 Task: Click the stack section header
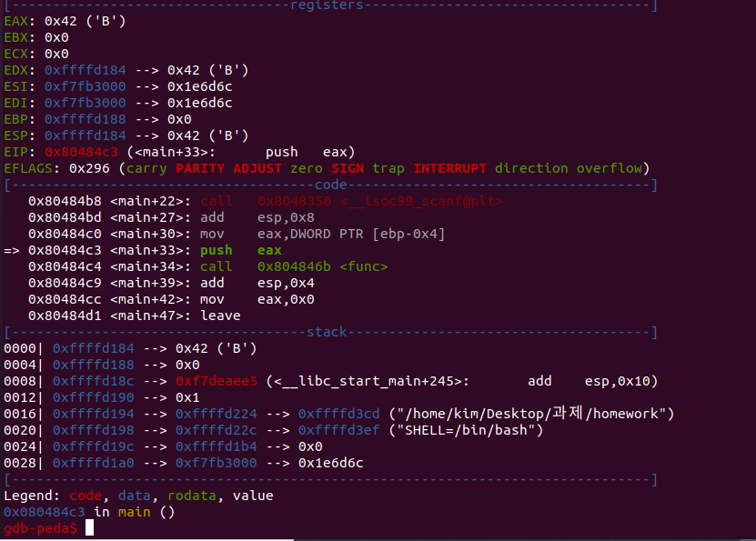(327, 333)
